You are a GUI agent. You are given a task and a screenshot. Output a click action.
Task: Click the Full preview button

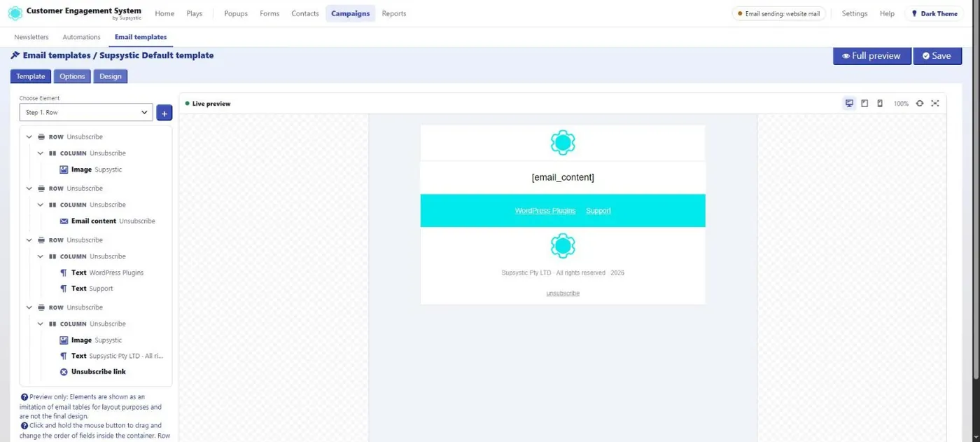(871, 56)
